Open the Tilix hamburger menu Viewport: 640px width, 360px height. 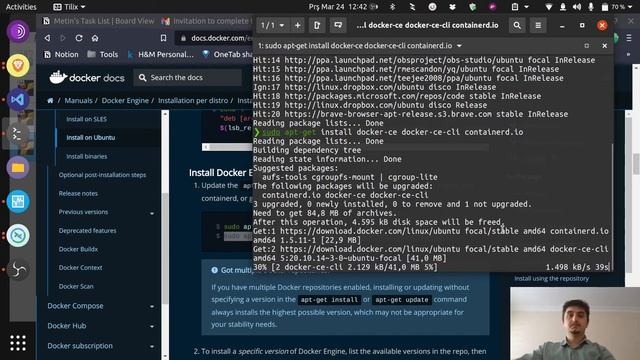[538, 25]
